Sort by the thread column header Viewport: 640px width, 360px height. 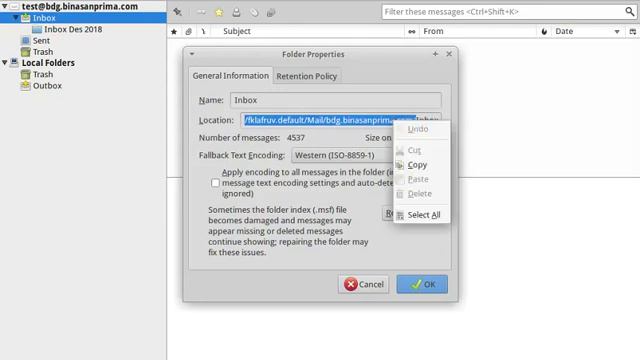pyautogui.click(x=203, y=31)
